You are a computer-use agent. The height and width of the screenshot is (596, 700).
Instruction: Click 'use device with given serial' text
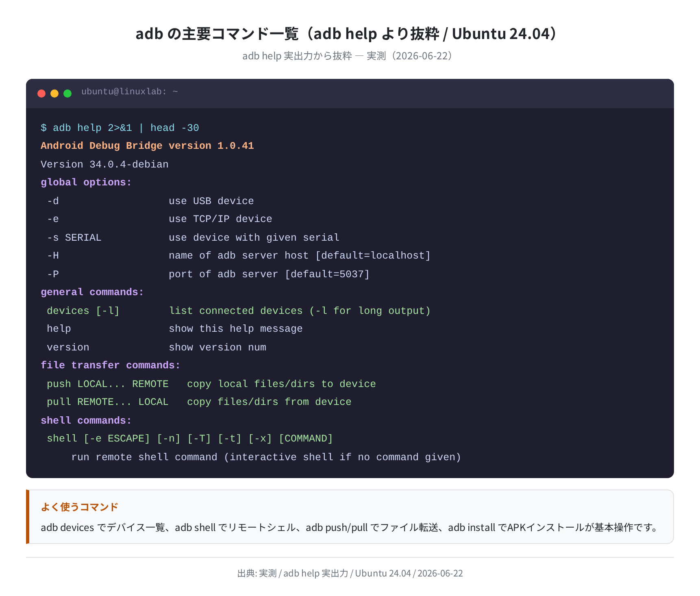tap(254, 237)
